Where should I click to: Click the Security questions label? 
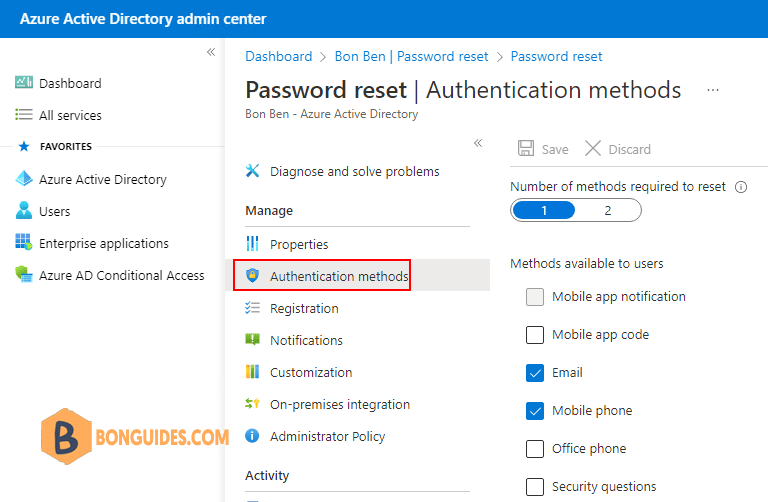(604, 487)
